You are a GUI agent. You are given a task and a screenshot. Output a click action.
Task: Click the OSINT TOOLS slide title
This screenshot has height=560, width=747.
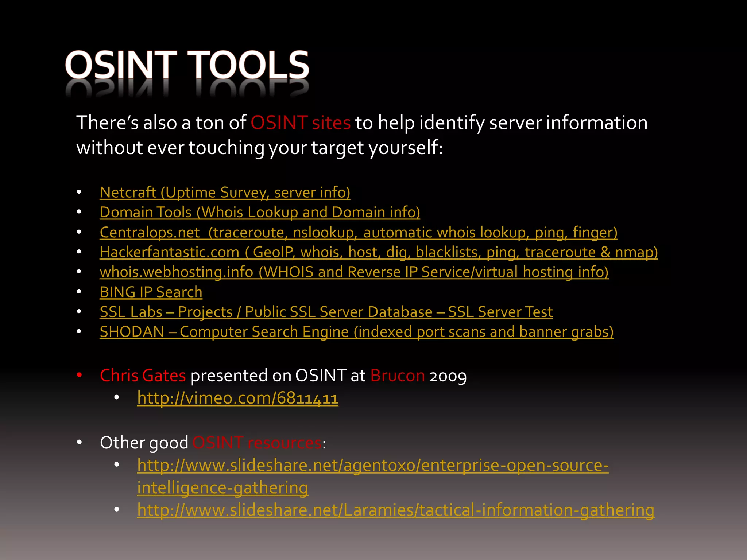tap(187, 65)
